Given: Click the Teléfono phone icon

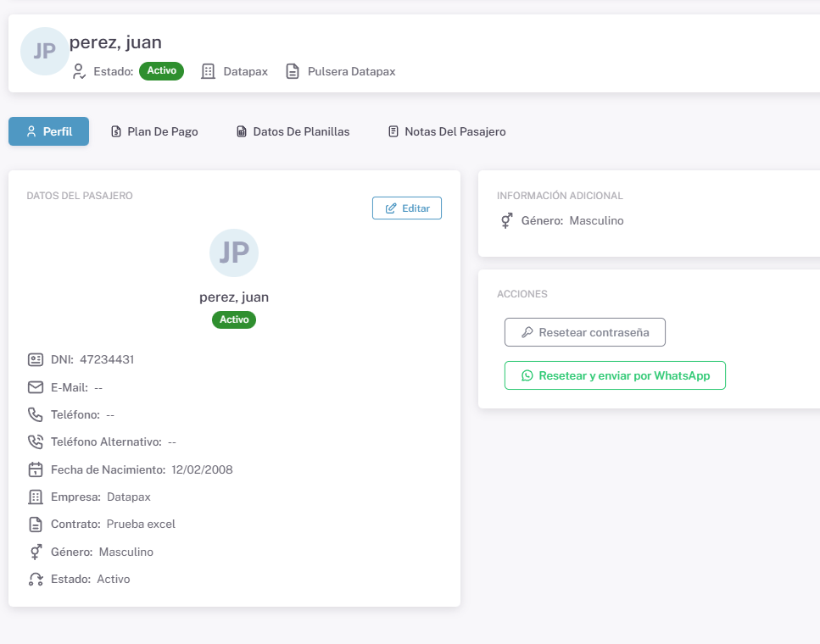Looking at the screenshot, I should click(36, 414).
